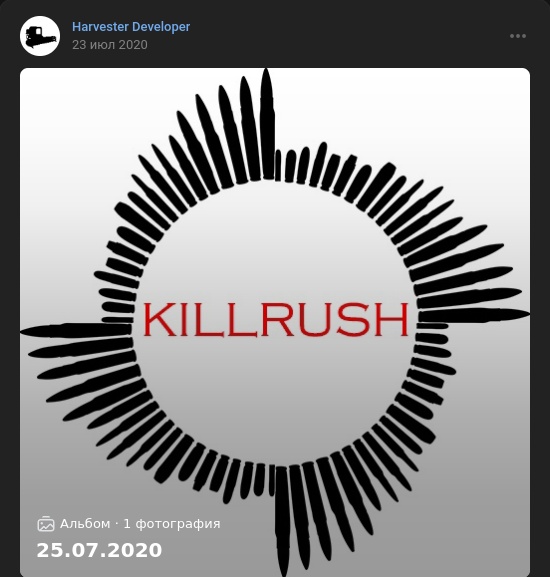Viewport: 550px width, 577px height.
Task: Open the post dated 23 июл 2020
Action: coord(110,45)
